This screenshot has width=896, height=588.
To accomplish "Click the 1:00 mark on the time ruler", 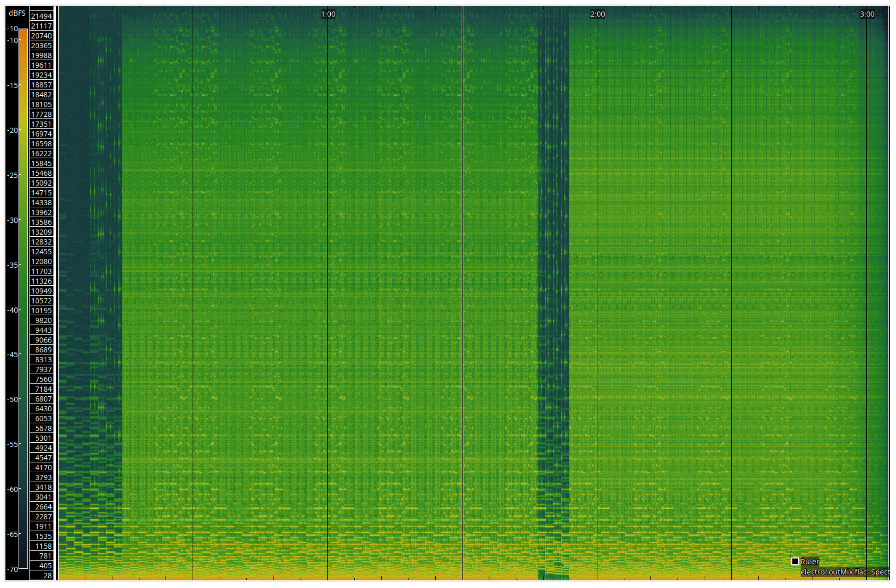I will tap(328, 14).
